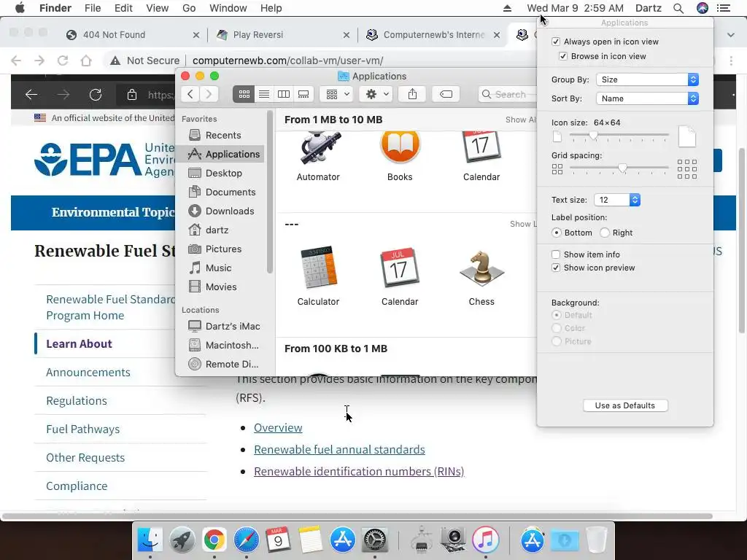Click the Finder edit tags icon
The height and width of the screenshot is (560, 747).
tap(446, 94)
